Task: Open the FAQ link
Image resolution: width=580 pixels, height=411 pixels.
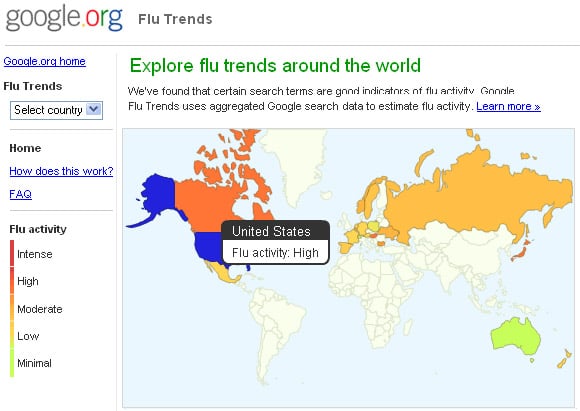Action: (20, 194)
